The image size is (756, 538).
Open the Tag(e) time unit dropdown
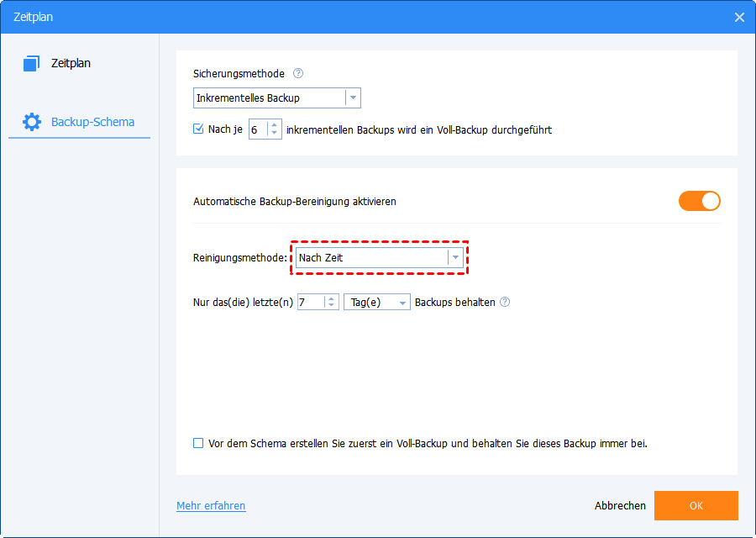402,303
